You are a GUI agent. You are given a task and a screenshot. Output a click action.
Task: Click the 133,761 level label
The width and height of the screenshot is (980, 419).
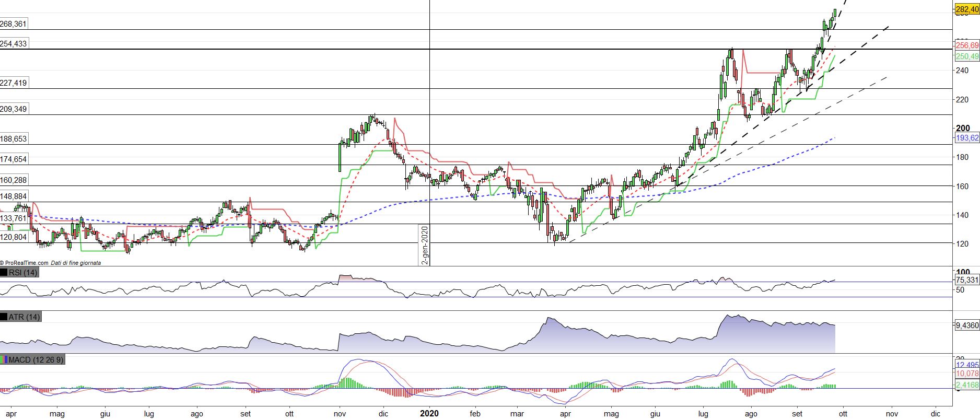[x=14, y=218]
